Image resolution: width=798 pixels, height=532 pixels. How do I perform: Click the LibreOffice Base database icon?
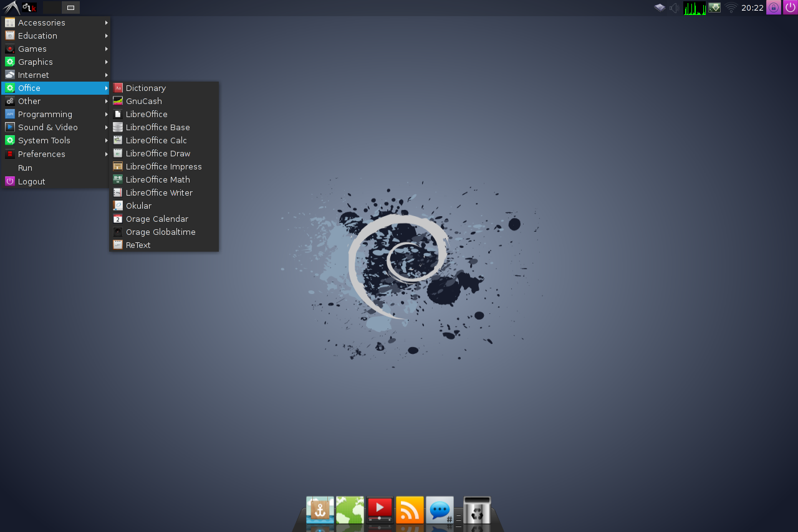pyautogui.click(x=118, y=127)
